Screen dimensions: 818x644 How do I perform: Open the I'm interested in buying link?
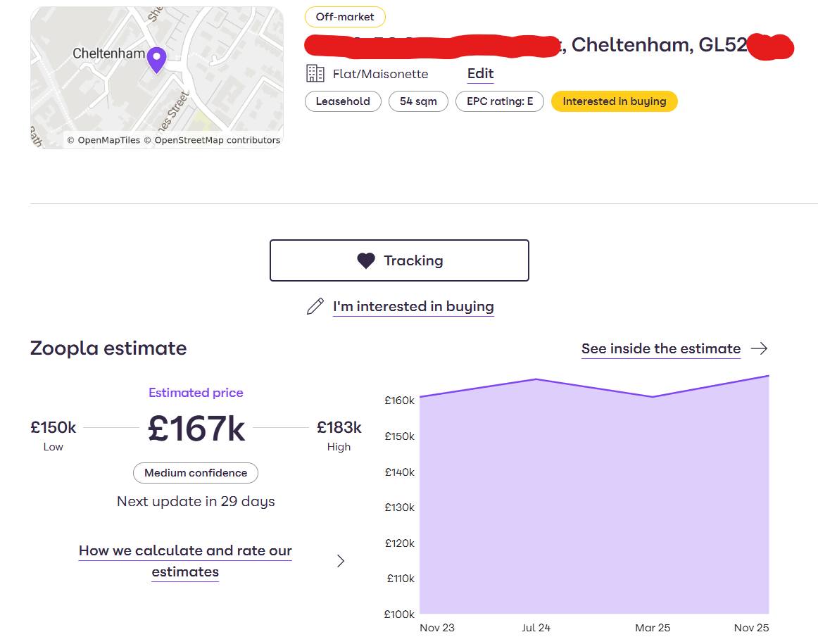(x=413, y=307)
